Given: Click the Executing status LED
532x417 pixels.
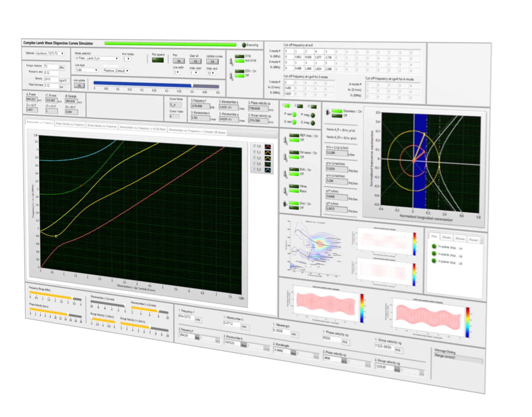Looking at the screenshot, I should (244, 45).
